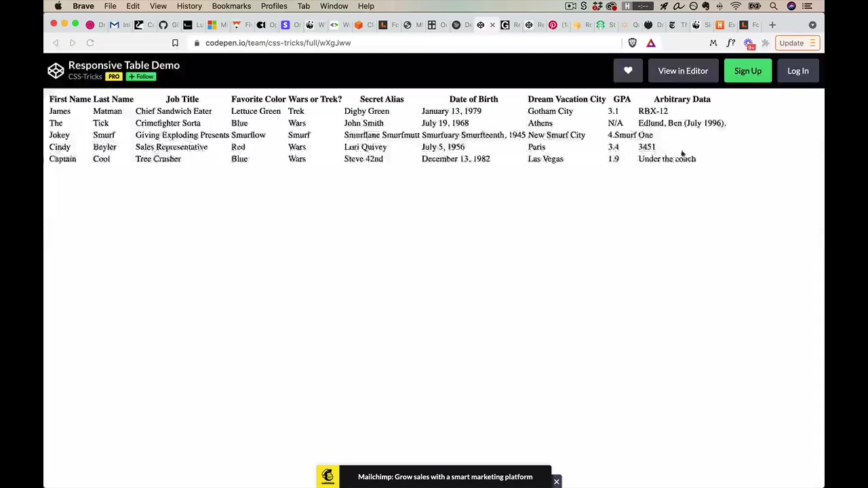The width and height of the screenshot is (868, 488).
Task: Open the CSS-Tricks team link
Action: (85, 77)
